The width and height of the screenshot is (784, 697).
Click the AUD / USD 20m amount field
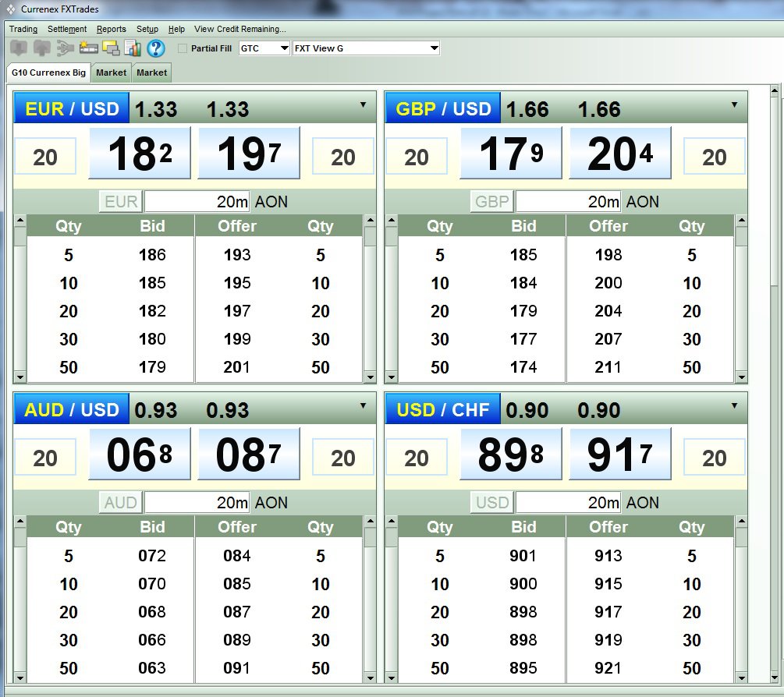[197, 502]
